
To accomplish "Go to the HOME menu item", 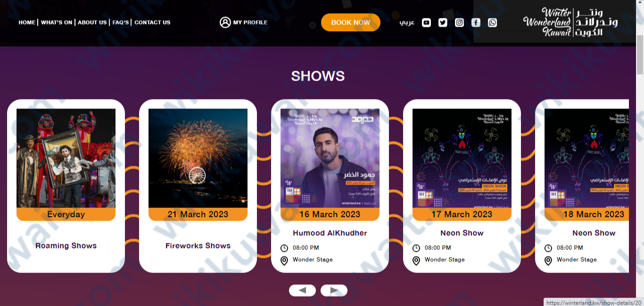I will [x=27, y=22].
